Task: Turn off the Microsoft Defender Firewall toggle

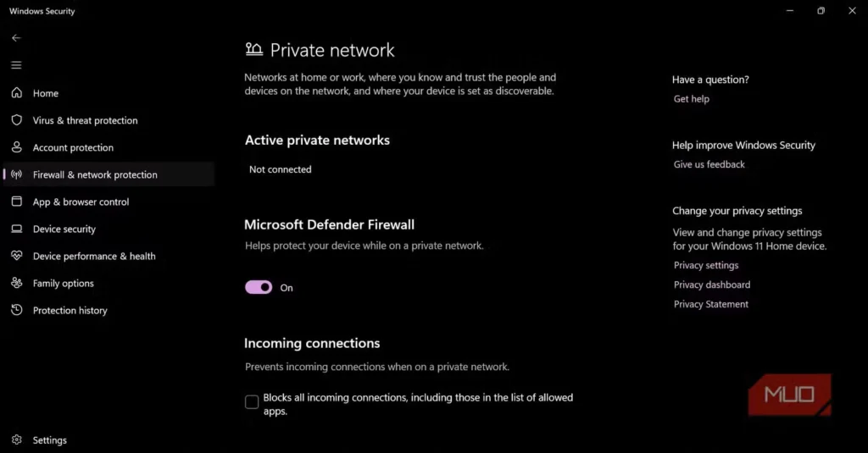Action: pyautogui.click(x=259, y=288)
